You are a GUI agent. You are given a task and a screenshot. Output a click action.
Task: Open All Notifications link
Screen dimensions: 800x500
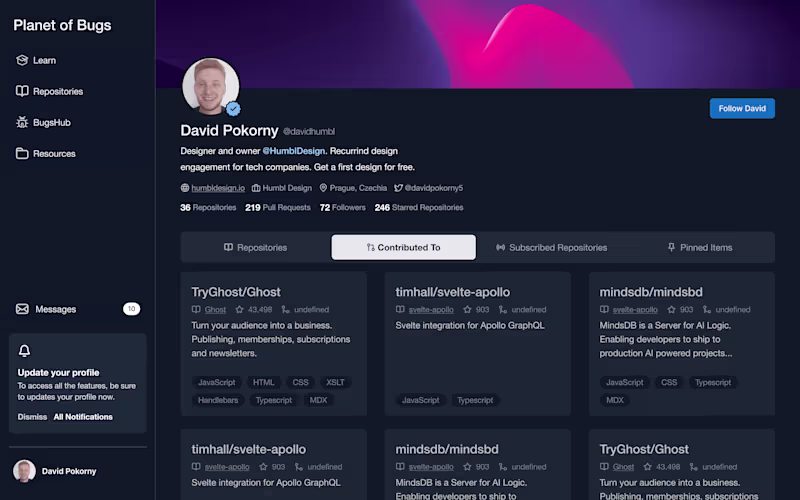83,417
